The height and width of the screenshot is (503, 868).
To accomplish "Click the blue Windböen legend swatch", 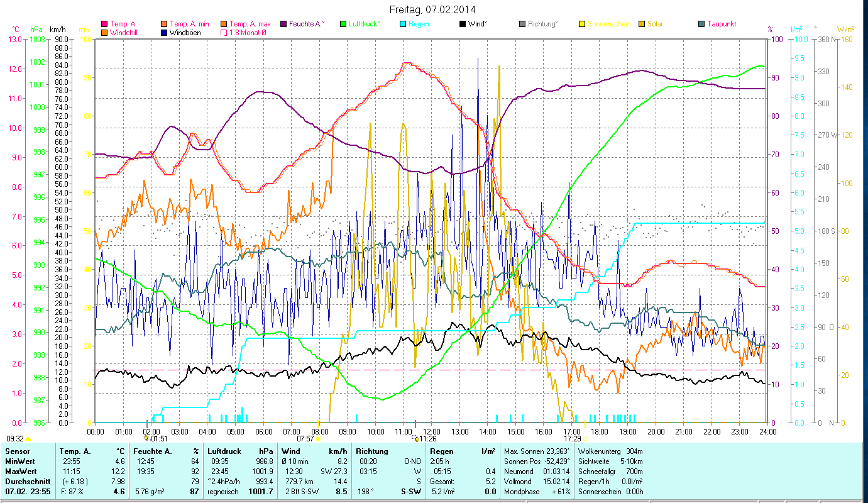I will click(165, 33).
